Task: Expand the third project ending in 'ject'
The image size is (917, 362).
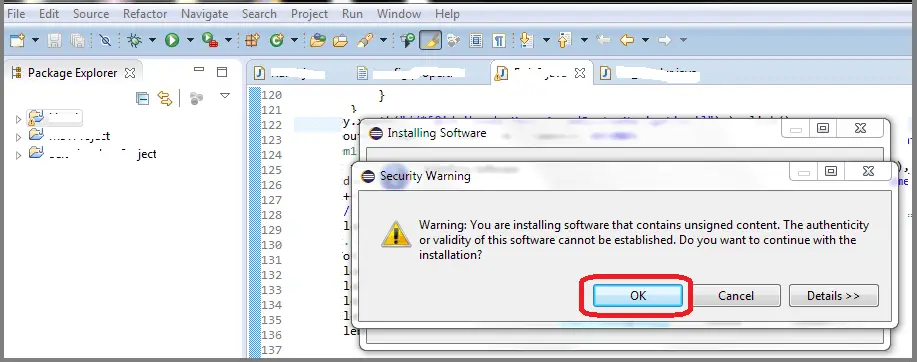Action: pyautogui.click(x=19, y=155)
